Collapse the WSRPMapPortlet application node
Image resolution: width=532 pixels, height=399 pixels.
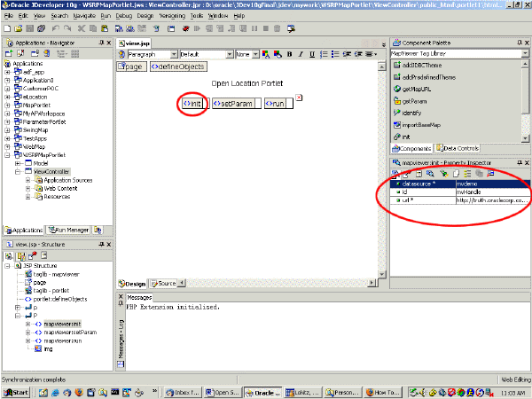[x=7, y=155]
